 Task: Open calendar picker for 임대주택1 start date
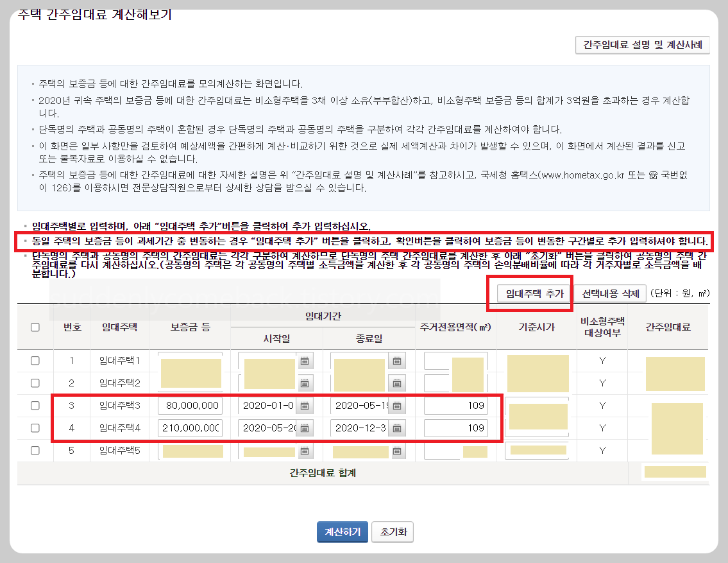(306, 360)
